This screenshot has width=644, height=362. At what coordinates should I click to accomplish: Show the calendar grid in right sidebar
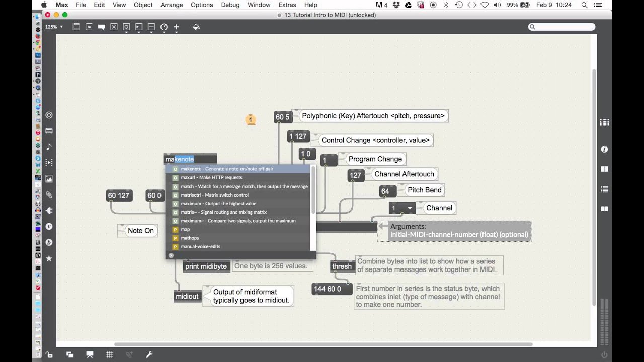(x=604, y=122)
